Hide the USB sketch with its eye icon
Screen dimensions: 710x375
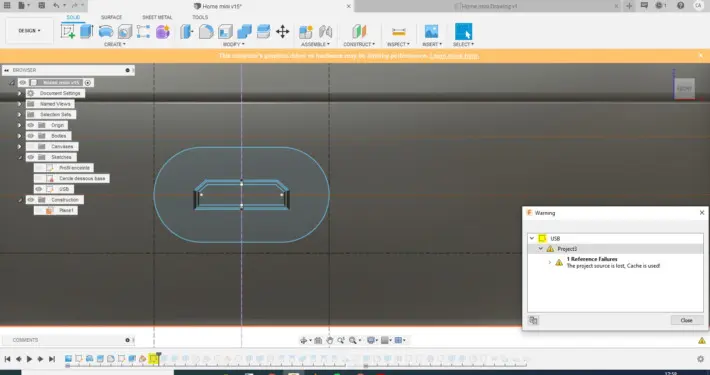38,189
